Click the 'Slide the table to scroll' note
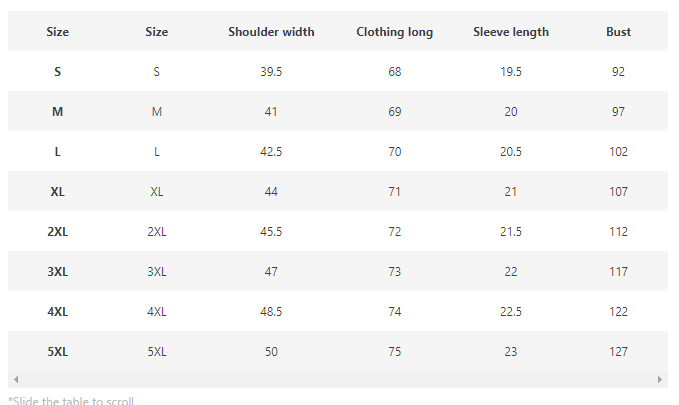This screenshot has height=405, width=679. click(70, 400)
